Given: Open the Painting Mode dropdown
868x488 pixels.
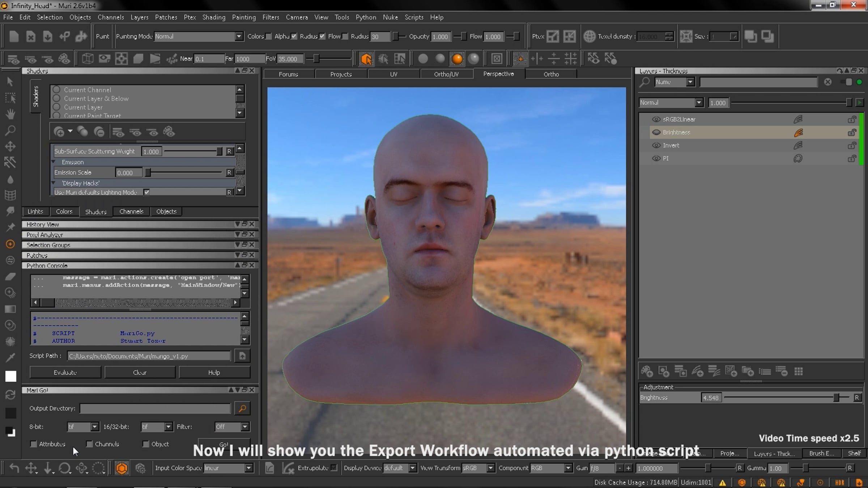Looking at the screenshot, I should [199, 37].
